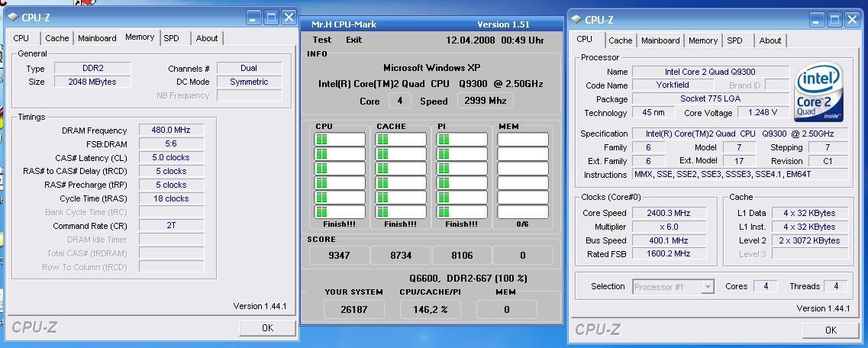The height and width of the screenshot is (348, 868).
Task: Click the empty NB Frequency field
Action: coord(249,95)
